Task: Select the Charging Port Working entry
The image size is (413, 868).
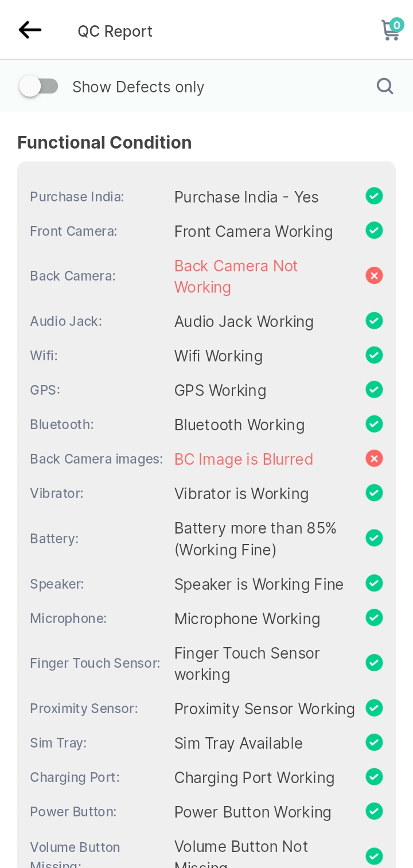Action: click(254, 778)
